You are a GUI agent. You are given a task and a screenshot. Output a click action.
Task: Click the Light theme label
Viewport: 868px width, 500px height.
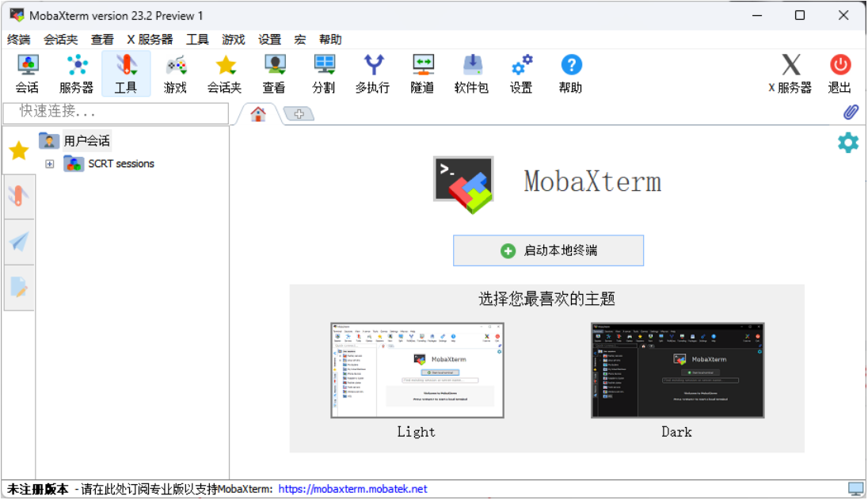click(417, 432)
